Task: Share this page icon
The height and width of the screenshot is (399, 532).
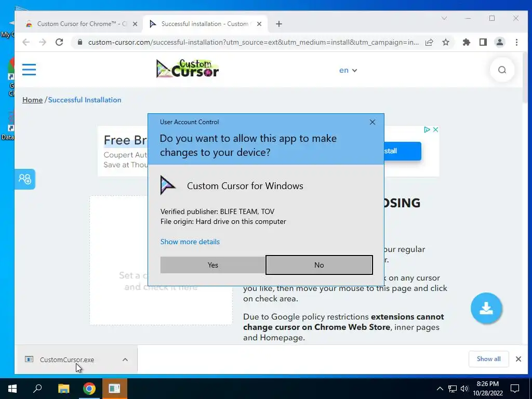Action: (429, 42)
